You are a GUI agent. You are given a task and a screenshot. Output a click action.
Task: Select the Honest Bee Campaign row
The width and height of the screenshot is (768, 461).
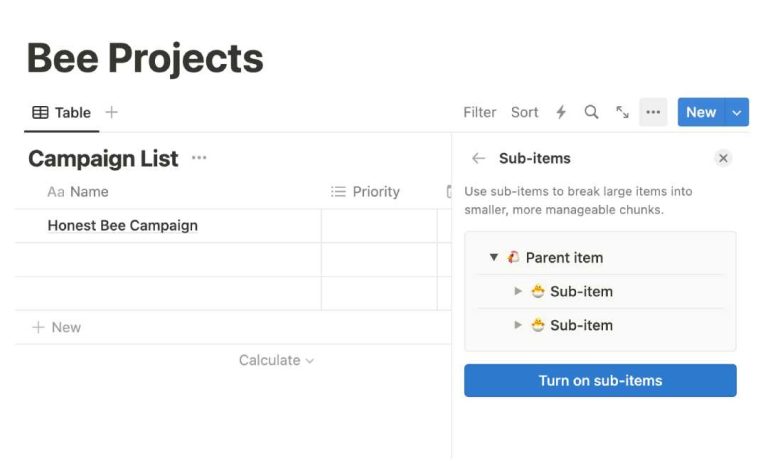pyautogui.click(x=123, y=226)
